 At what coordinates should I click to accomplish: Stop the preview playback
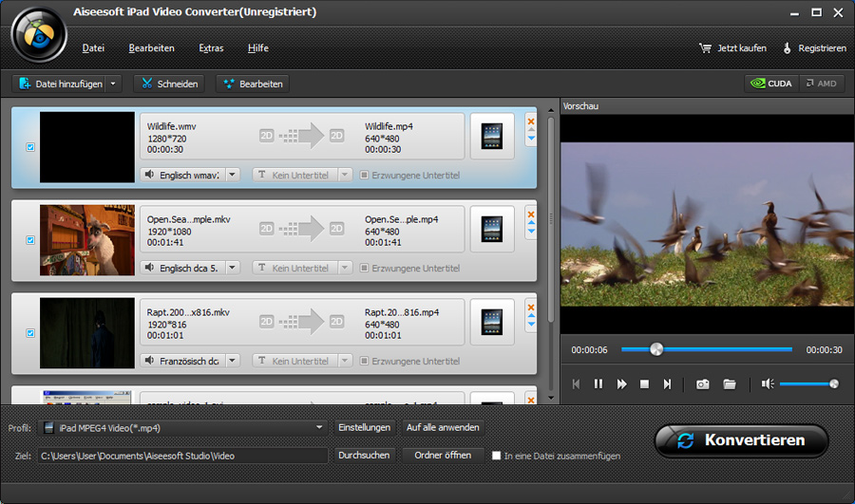(x=644, y=384)
